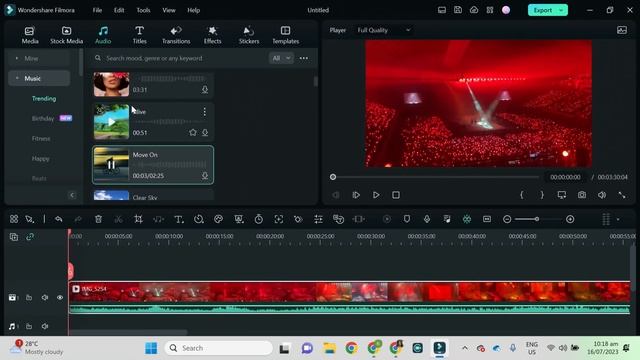Download the Alive track
This screenshot has height=360, width=640.
coord(205,132)
